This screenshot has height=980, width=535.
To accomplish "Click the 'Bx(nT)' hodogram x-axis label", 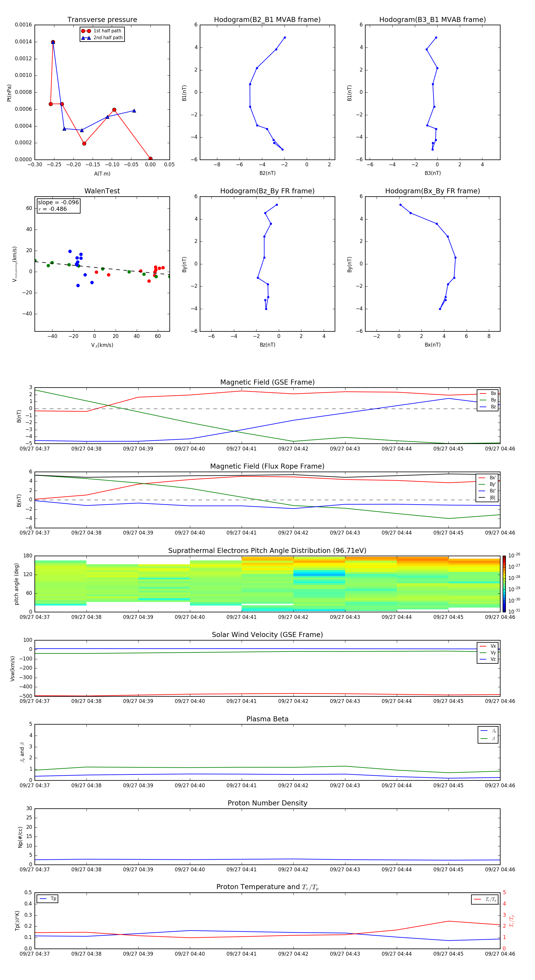I will (x=432, y=345).
